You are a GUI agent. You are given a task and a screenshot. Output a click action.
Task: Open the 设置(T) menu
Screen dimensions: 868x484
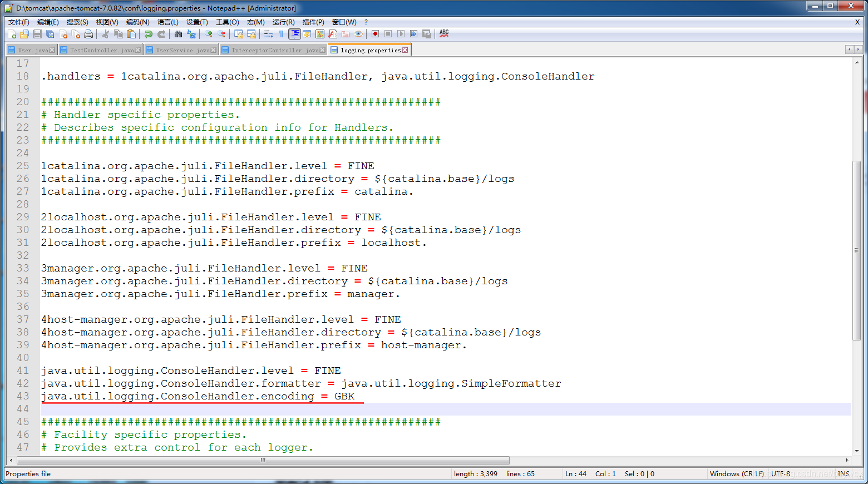pyautogui.click(x=197, y=22)
